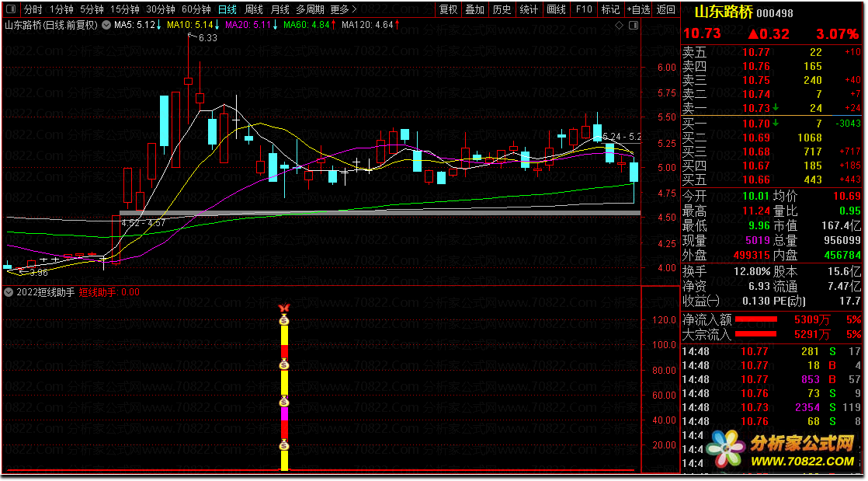
Task: Click the red up-triangle beside 0.32
Action: pos(754,34)
